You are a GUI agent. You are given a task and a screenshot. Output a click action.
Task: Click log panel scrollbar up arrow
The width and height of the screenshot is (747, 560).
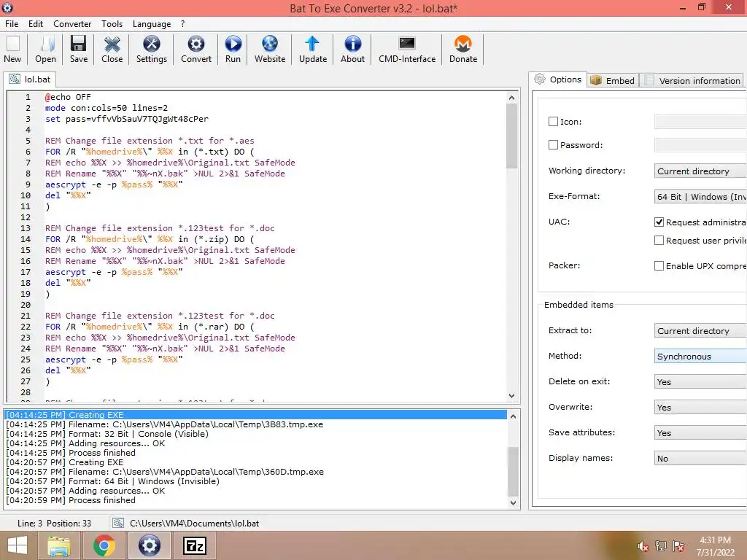click(x=513, y=416)
